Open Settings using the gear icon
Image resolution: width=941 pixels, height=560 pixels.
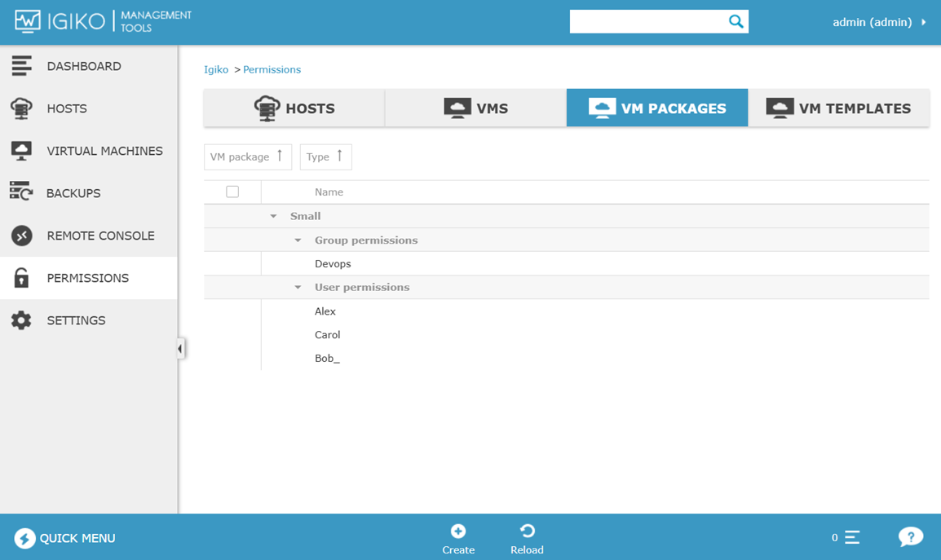point(21,320)
